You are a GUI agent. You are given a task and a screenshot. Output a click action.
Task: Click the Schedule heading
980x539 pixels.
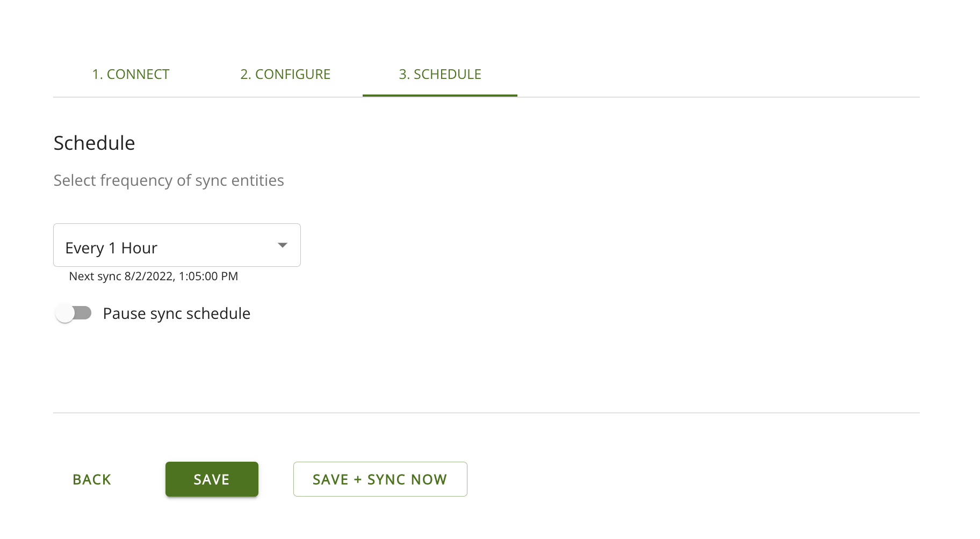pyautogui.click(x=94, y=143)
